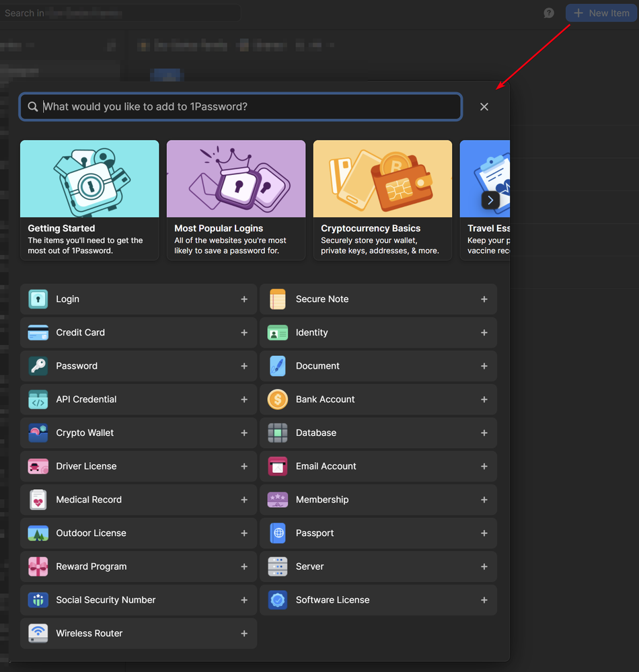Focus the 'What would you like to add' search field

[x=249, y=107]
